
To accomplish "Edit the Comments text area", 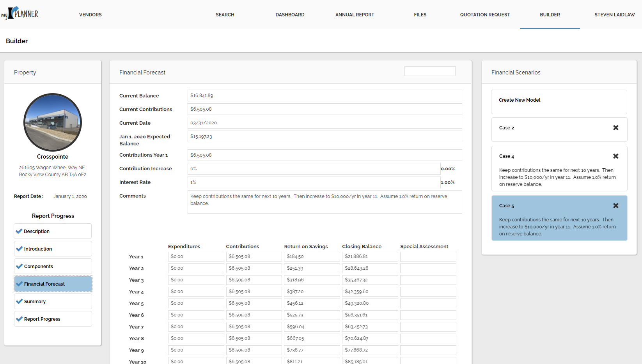I will tap(325, 202).
